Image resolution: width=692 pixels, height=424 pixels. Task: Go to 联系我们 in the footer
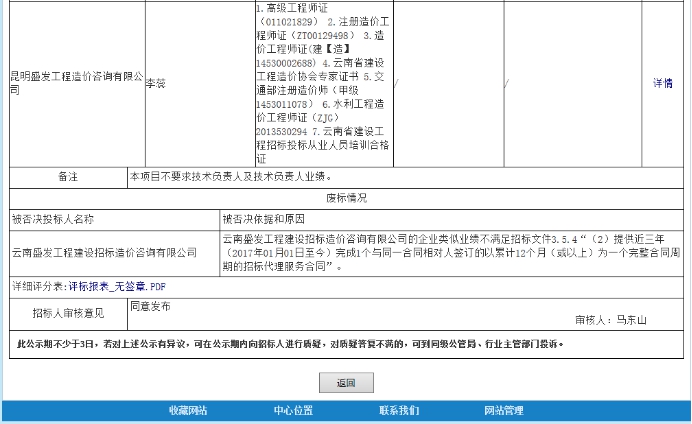click(399, 411)
